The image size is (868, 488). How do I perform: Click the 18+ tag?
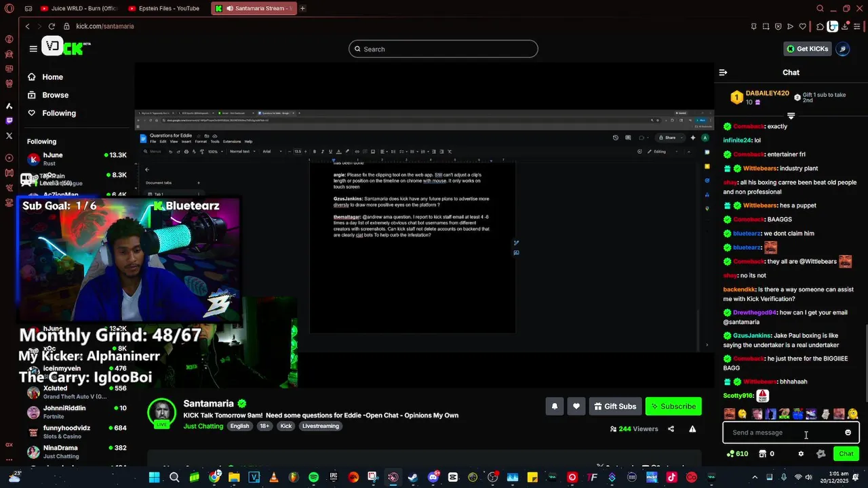click(264, 426)
